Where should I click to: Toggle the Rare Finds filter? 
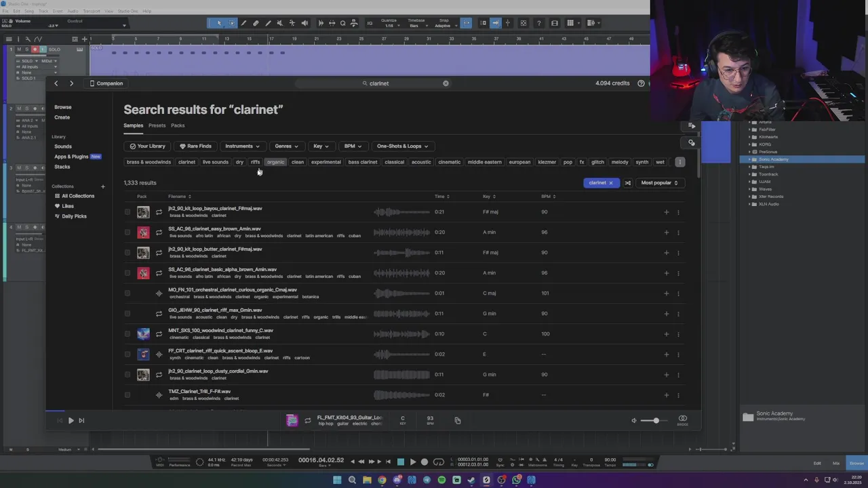[x=195, y=146]
